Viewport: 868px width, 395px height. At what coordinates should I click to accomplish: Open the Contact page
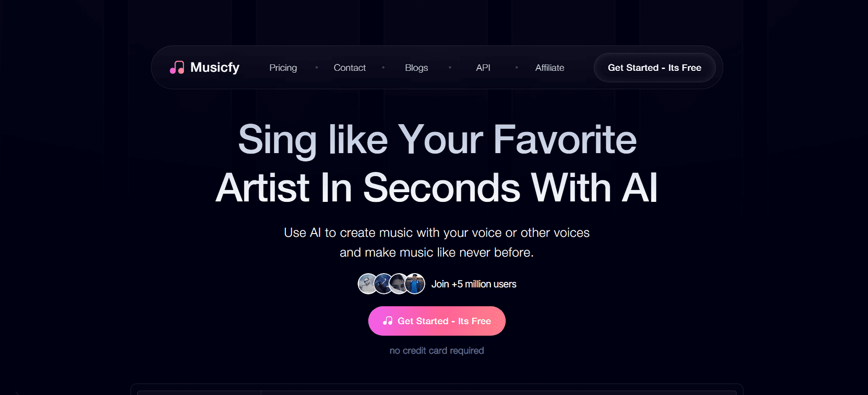tap(349, 68)
